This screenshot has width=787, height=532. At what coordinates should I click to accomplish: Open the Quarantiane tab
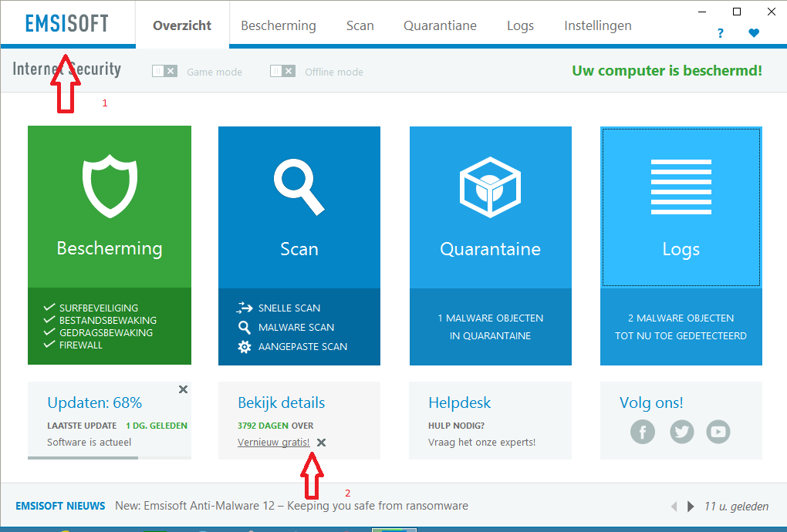coord(440,25)
